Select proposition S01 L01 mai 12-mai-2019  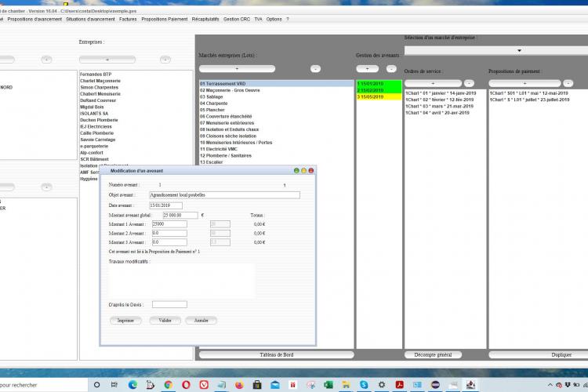click(x=538, y=93)
